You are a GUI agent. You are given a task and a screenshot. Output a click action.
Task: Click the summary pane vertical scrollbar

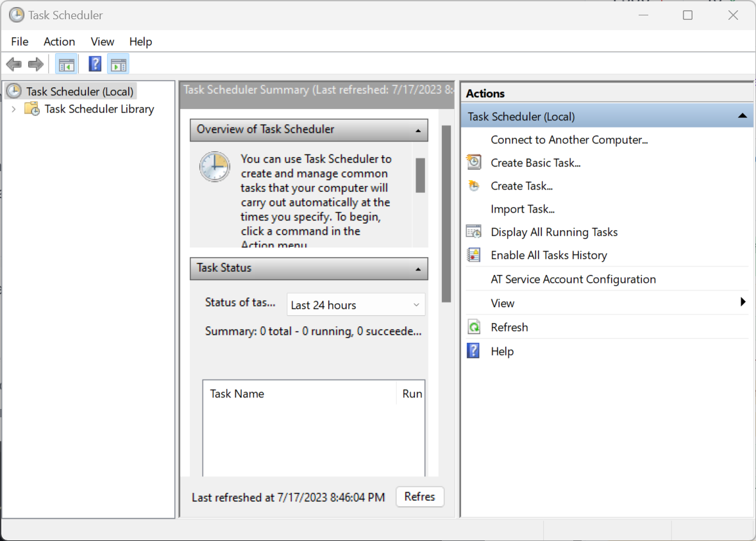tap(446, 213)
